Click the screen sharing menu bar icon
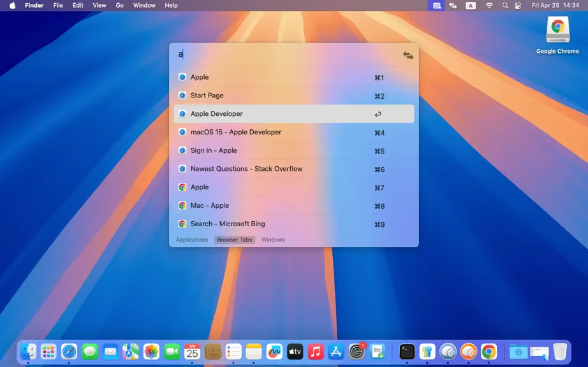The image size is (588, 367). (x=436, y=5)
